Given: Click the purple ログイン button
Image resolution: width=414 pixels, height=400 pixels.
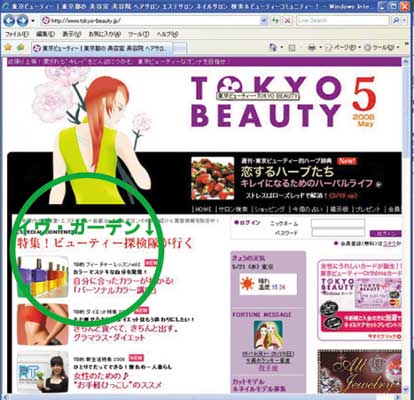Looking at the screenshot, I should coord(386,234).
